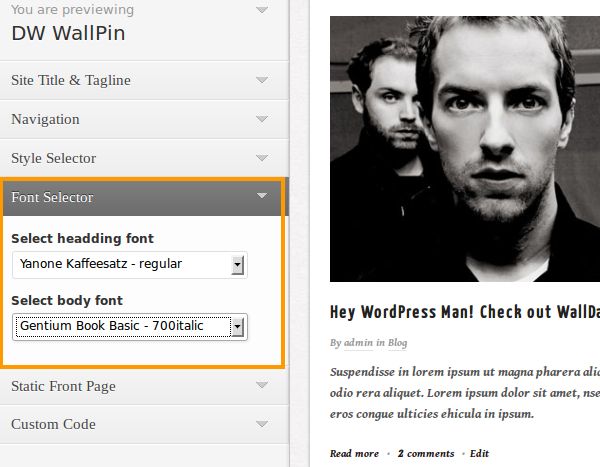Expand the Static Front Page section
The image size is (600, 467).
144,386
